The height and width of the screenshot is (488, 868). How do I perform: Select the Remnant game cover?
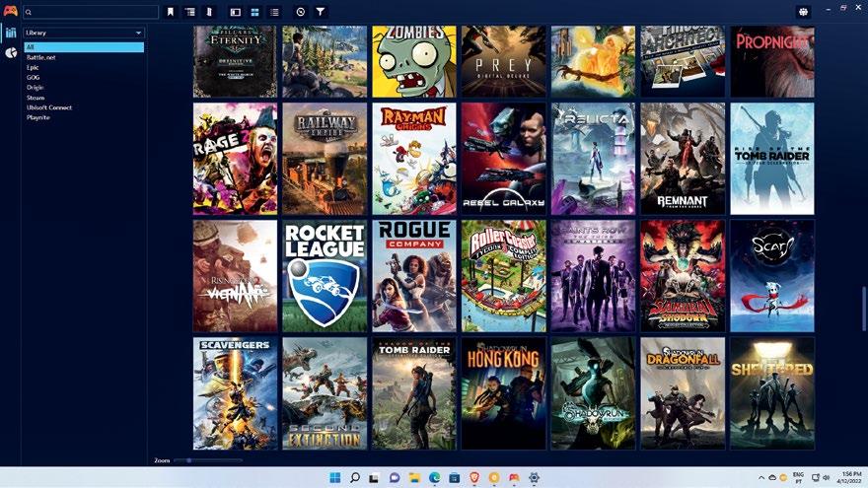tap(683, 159)
